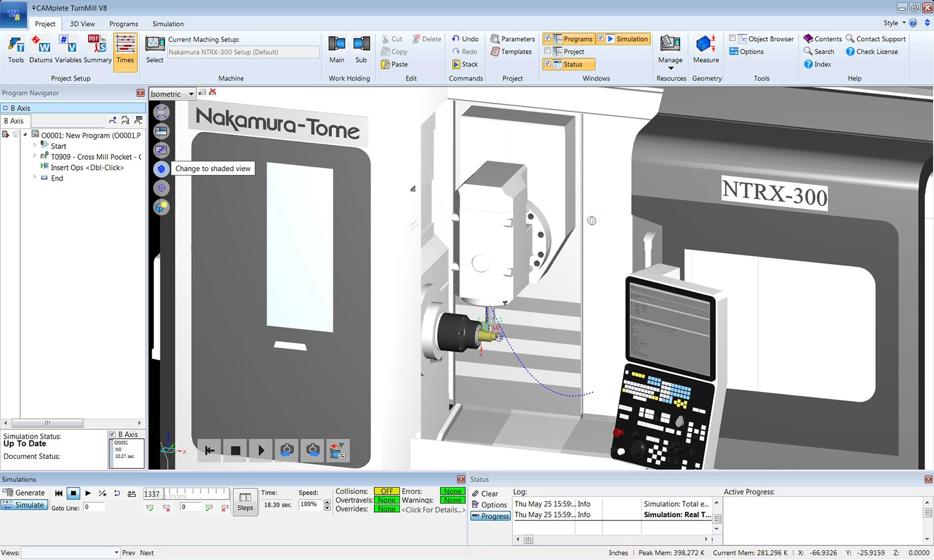Click the Times icon in Project Setup
The width and height of the screenshot is (934, 560).
(x=125, y=52)
